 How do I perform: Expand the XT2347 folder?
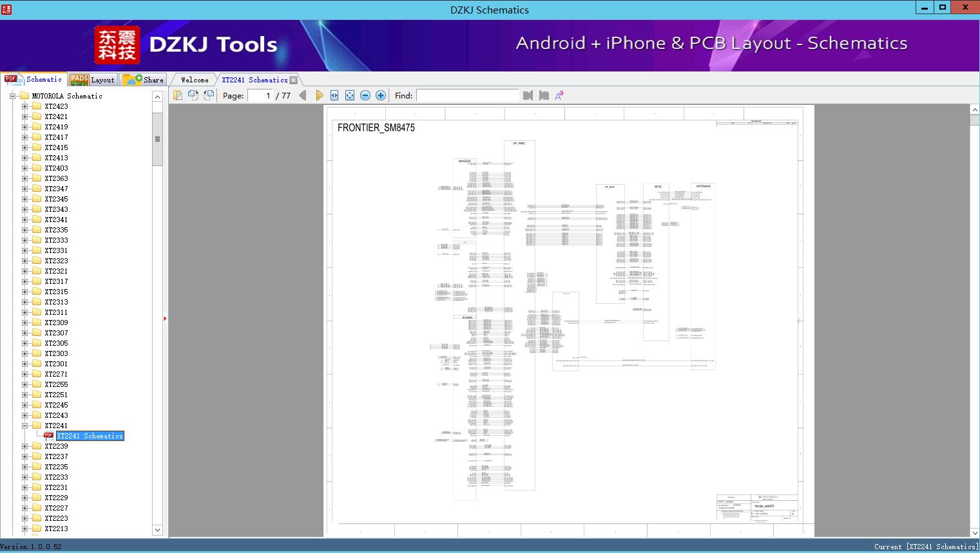tap(25, 189)
